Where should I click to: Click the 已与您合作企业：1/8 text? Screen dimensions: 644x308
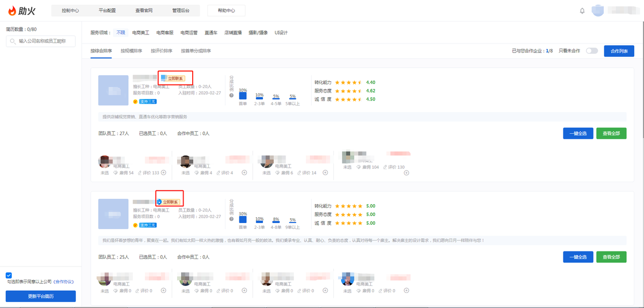pyautogui.click(x=533, y=51)
